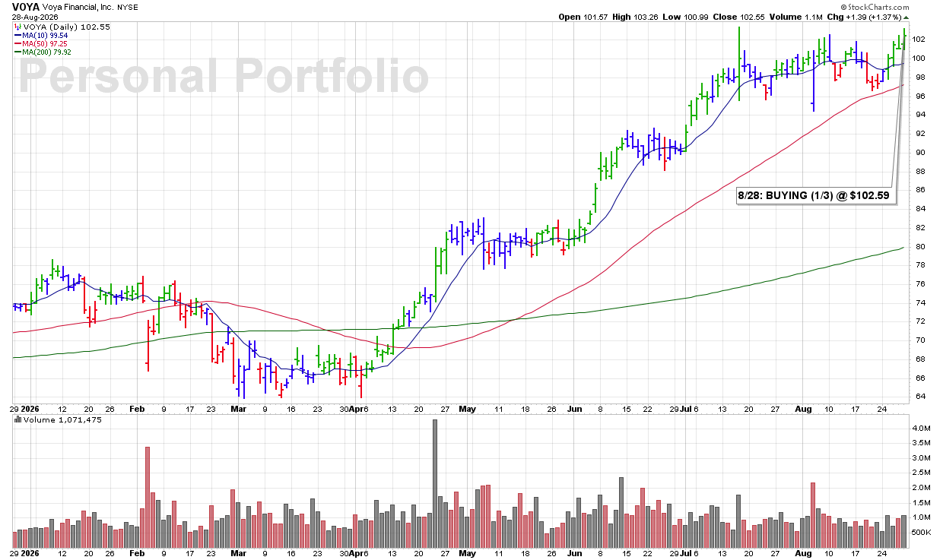Click the 4.0M volume axis label
Image resolution: width=943 pixels, height=560 pixels.
tap(922, 429)
